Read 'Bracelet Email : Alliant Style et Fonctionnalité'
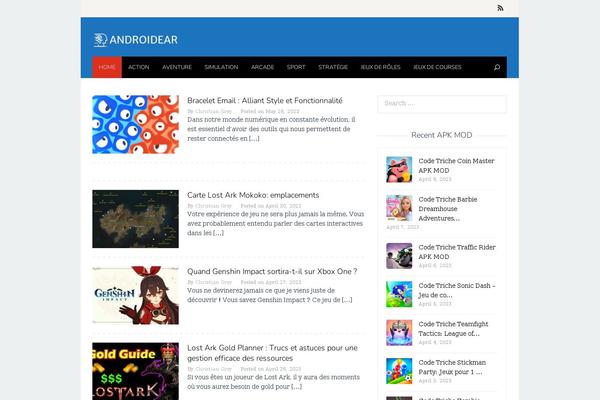 click(x=265, y=101)
